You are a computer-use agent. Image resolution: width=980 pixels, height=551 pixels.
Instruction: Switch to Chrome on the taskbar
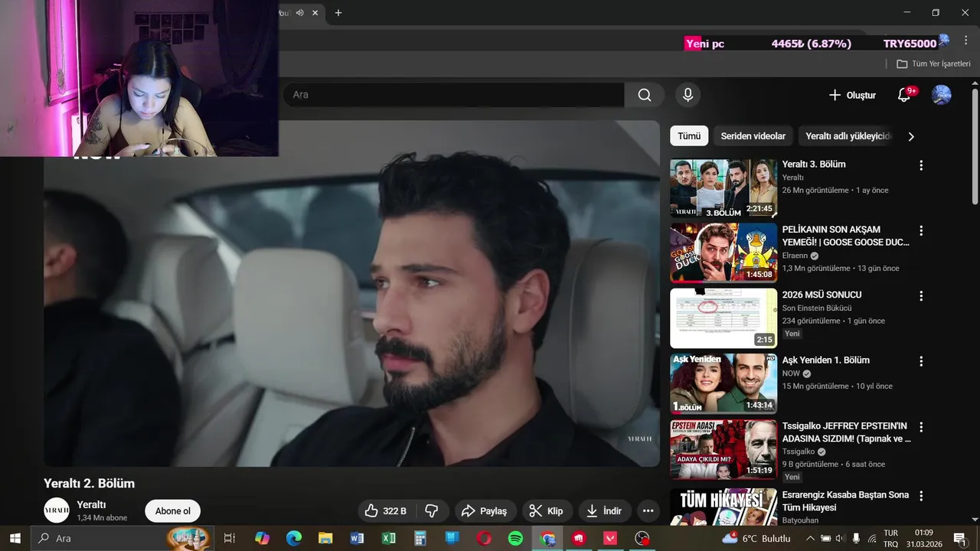point(547,538)
